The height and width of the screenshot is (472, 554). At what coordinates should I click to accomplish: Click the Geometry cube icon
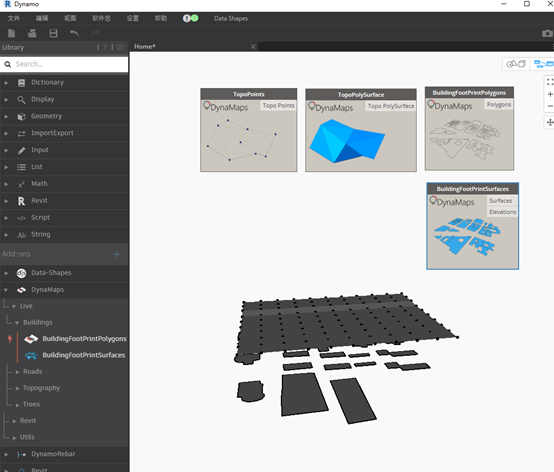coord(21,117)
